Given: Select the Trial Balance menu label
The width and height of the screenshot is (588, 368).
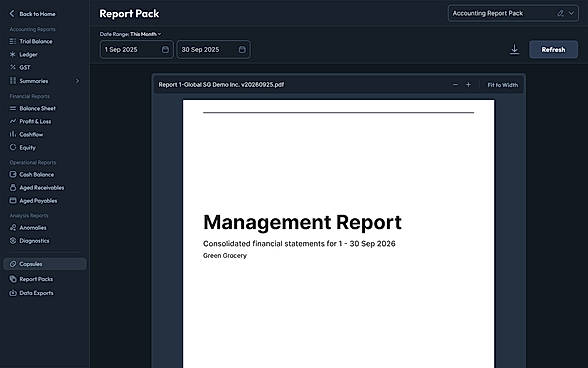Looking at the screenshot, I should tap(36, 41).
